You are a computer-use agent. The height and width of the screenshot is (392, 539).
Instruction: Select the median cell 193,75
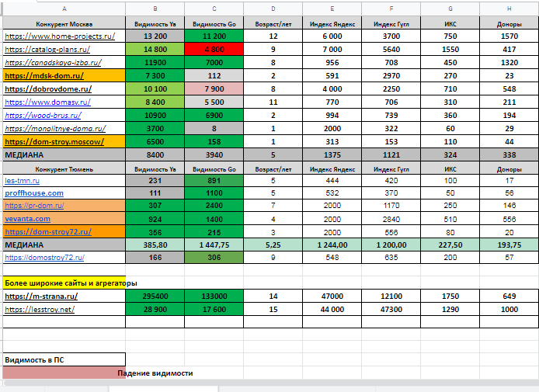(509, 245)
